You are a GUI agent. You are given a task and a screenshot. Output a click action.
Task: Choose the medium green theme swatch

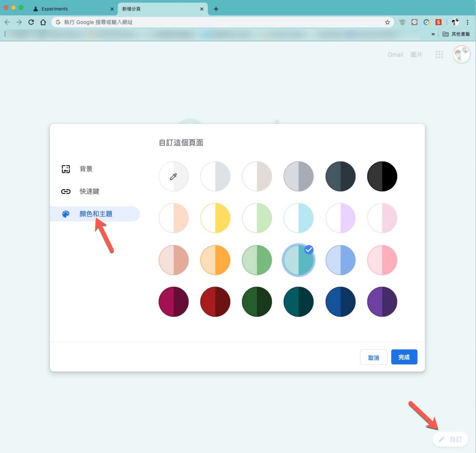click(x=257, y=260)
